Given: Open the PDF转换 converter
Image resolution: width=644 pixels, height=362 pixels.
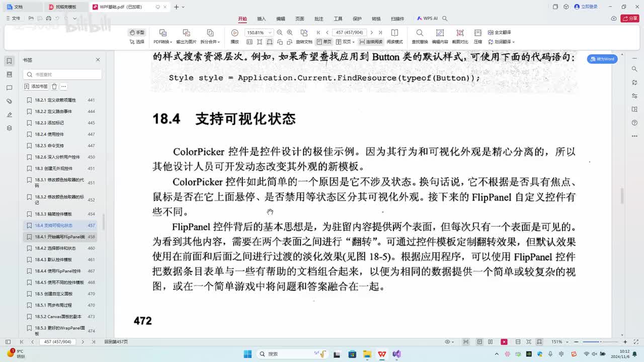Looking at the screenshot, I should pyautogui.click(x=163, y=37).
